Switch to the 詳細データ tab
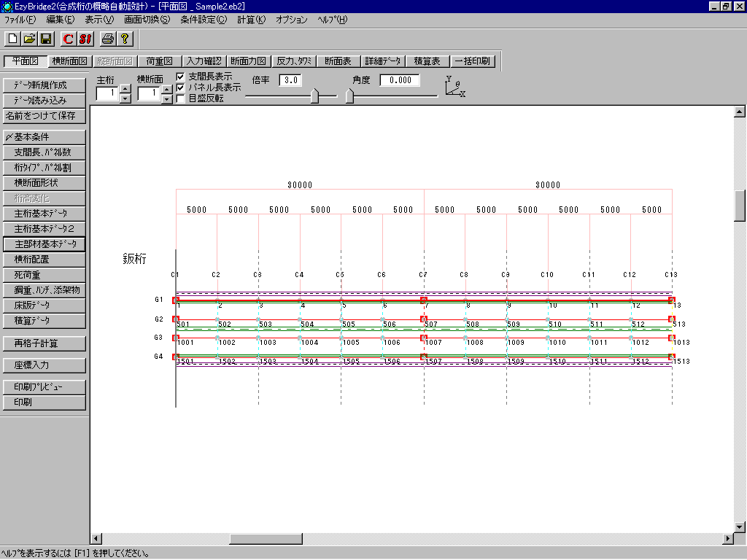This screenshot has height=560, width=747. pyautogui.click(x=382, y=61)
